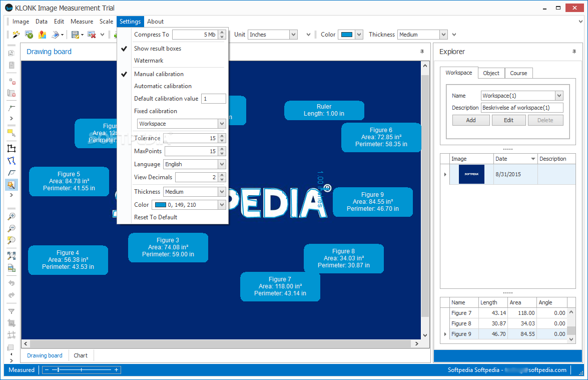588x380 pixels.
Task: Click the Description text field
Action: tap(522, 108)
